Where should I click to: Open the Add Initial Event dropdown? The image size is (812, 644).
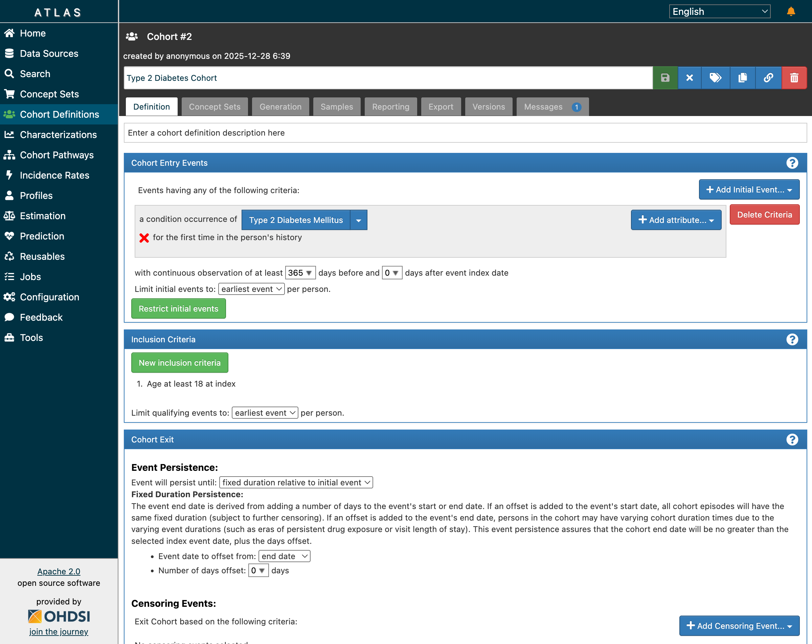coord(749,189)
